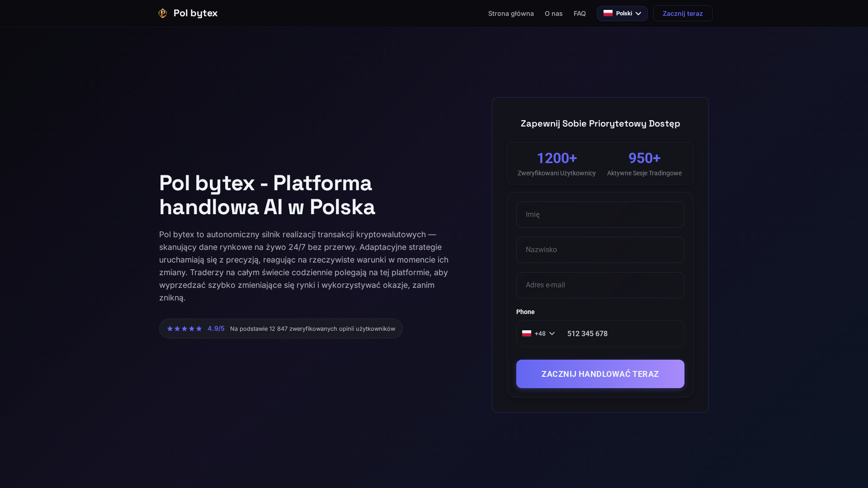Screen dimensions: 868x488
Task: Go to the O nas section
Action: (x=553, y=14)
